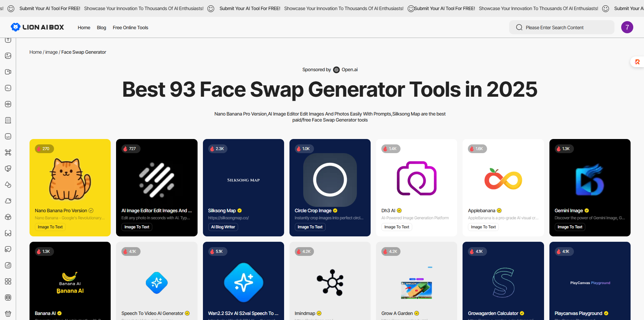Open the Banana AI title link
644x320 pixels.
45,313
